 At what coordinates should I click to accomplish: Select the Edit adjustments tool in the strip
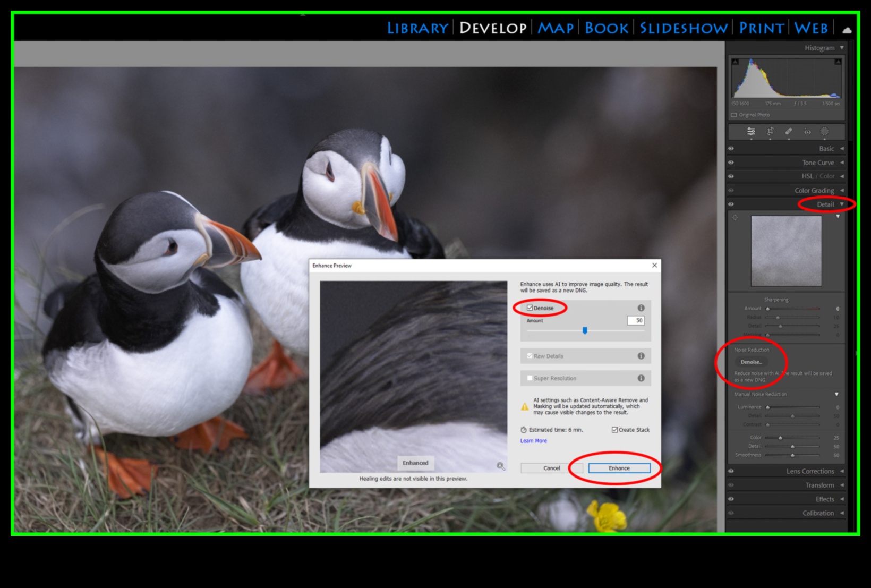(x=751, y=131)
